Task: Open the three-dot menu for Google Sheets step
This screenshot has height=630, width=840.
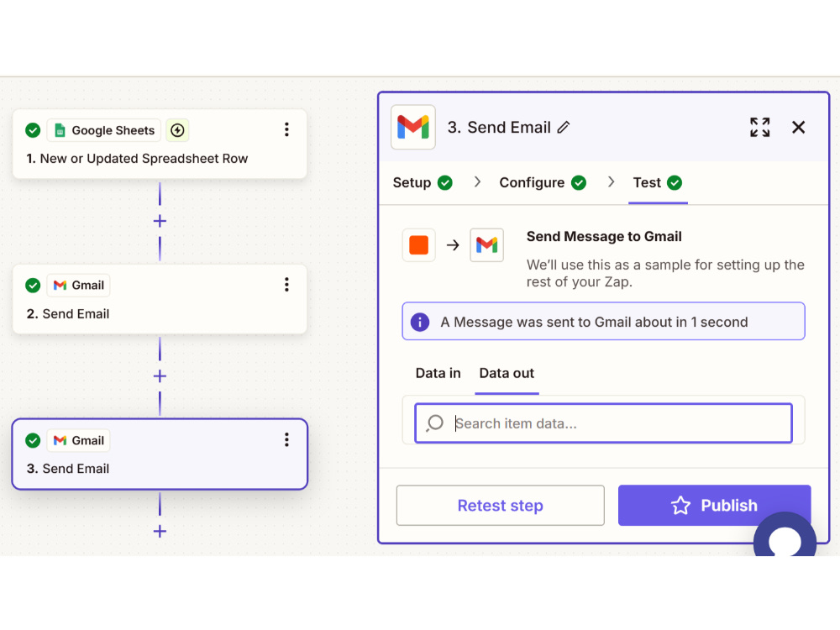Action: point(286,129)
